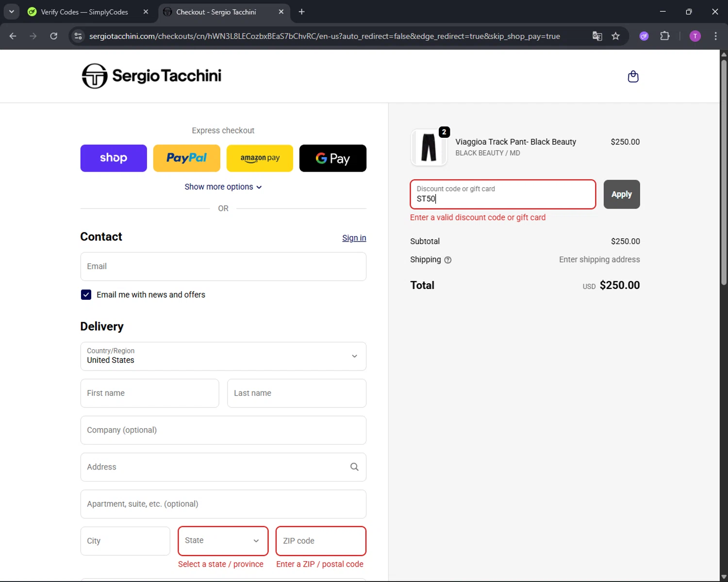Open Chrome's three-dot menu
This screenshot has width=728, height=582.
[715, 36]
